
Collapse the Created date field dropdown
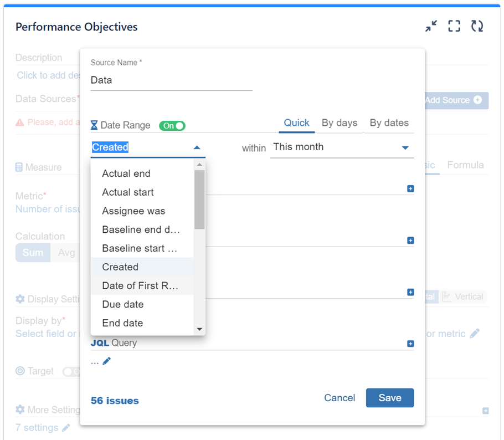click(197, 148)
